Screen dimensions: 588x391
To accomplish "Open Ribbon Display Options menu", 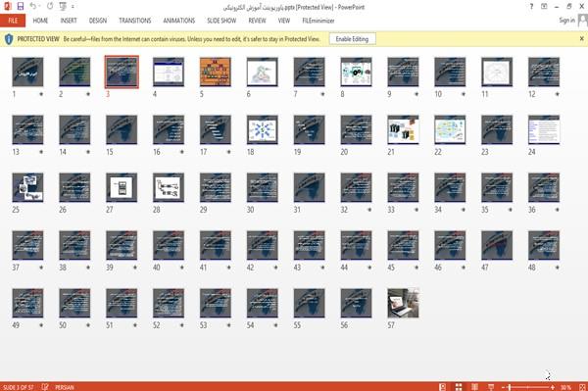I will 544,7.
